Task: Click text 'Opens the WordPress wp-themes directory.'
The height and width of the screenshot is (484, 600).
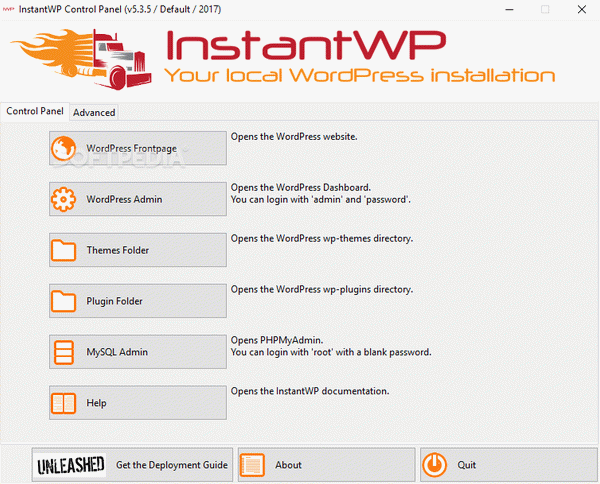Action: (x=322, y=238)
